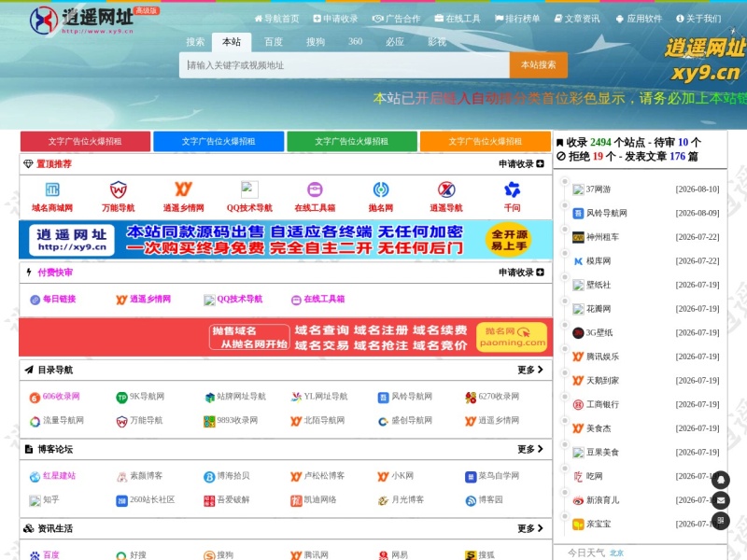Open 应用软件 in top menu
The image size is (747, 560).
click(x=639, y=19)
